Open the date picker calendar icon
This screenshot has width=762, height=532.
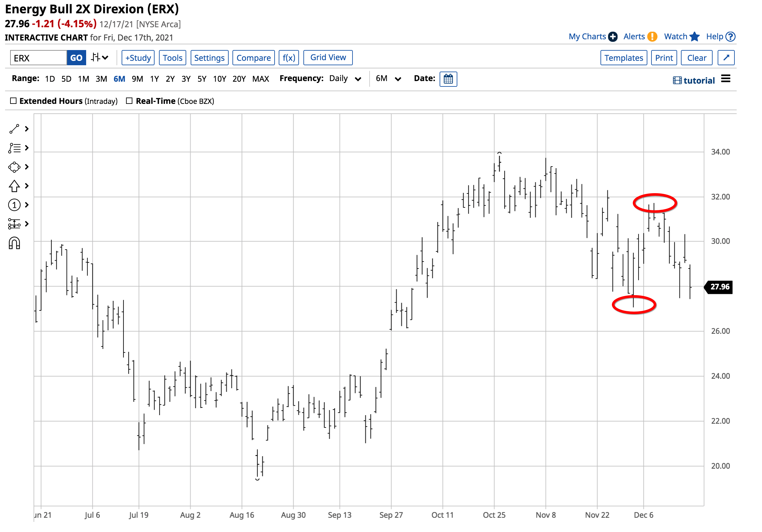(448, 79)
